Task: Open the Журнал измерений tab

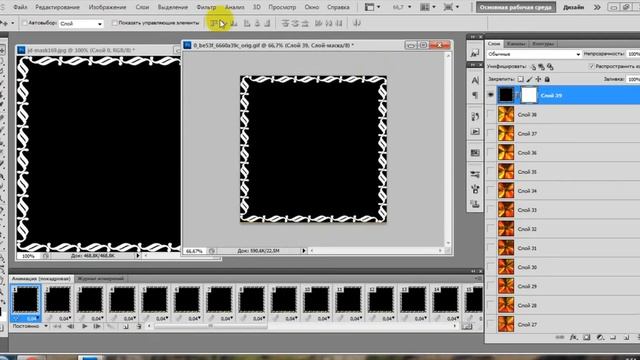Action: coord(100,279)
